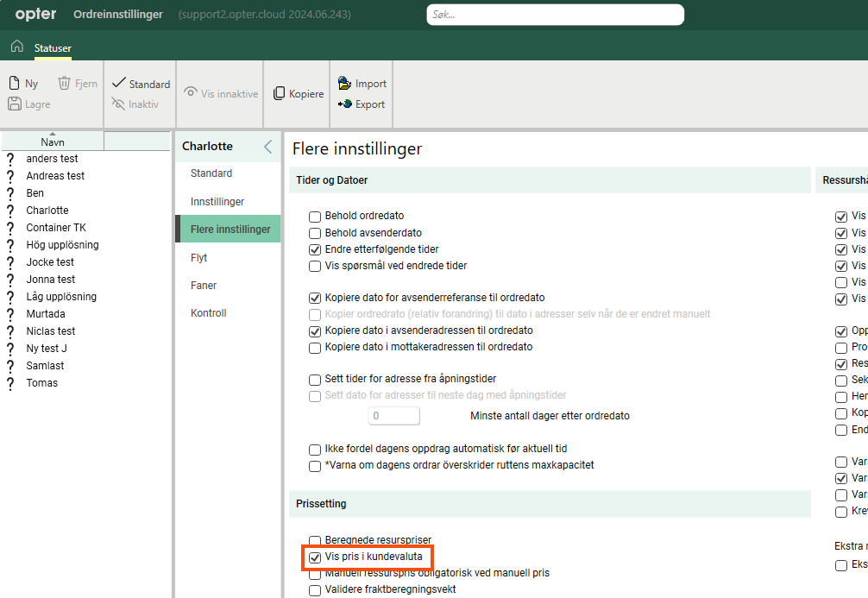Viewport: 868px width, 598px height.
Task: Click the Kopiere copy icon
Action: (280, 94)
